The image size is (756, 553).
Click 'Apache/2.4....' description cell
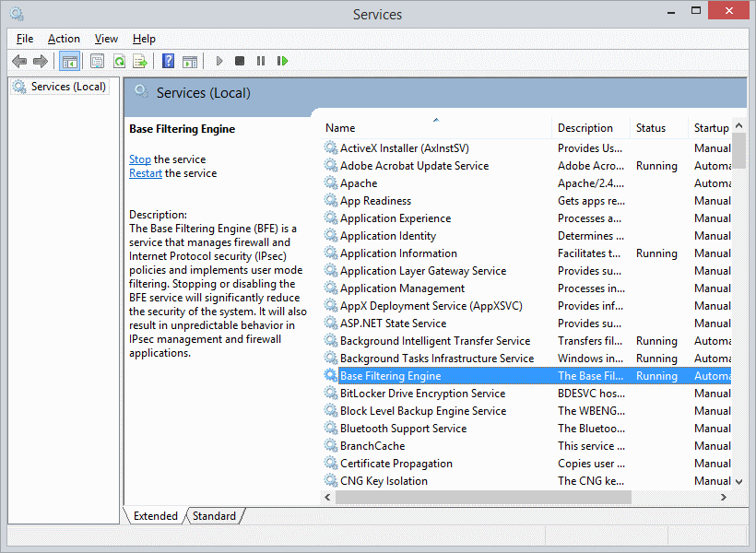pyautogui.click(x=591, y=183)
